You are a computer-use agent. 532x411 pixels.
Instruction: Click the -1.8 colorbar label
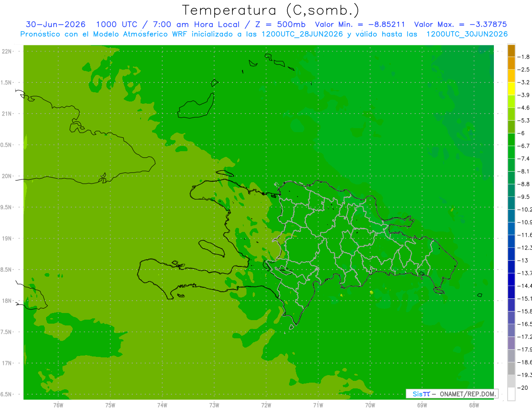524,57
